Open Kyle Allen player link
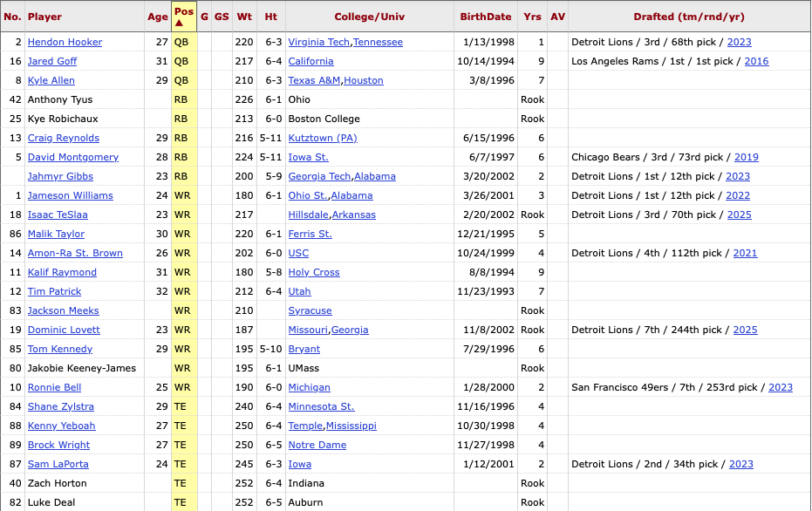The image size is (812, 511). point(51,80)
